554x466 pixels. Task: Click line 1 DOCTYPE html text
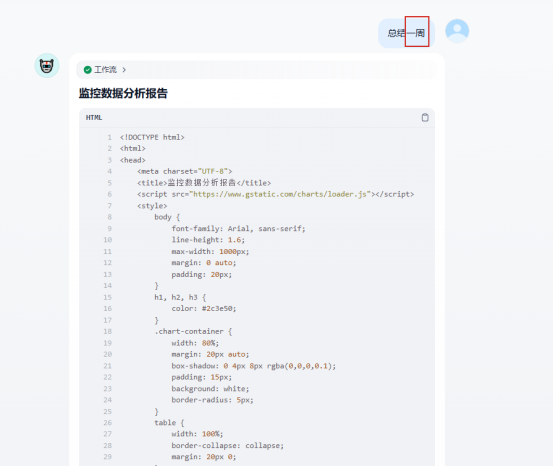152,137
